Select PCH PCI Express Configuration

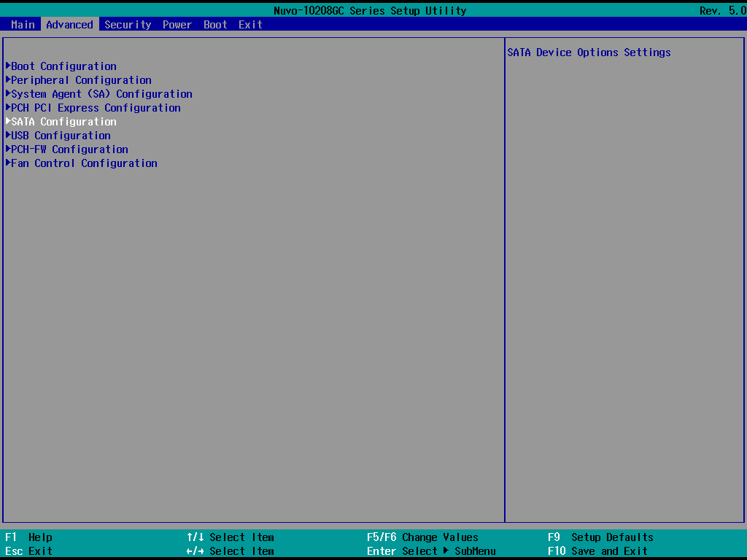click(x=96, y=108)
